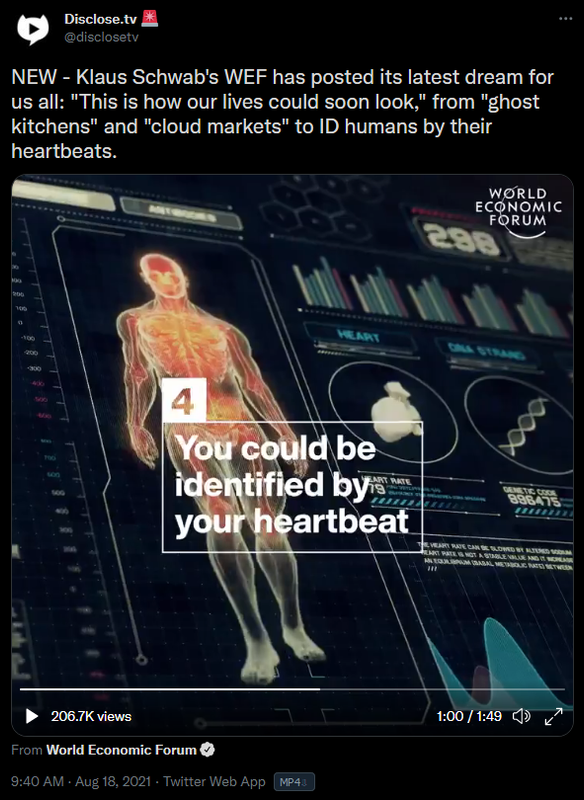Click the 1:00 / 1:49 time display
Screen dimensions: 584x800
[469, 716]
